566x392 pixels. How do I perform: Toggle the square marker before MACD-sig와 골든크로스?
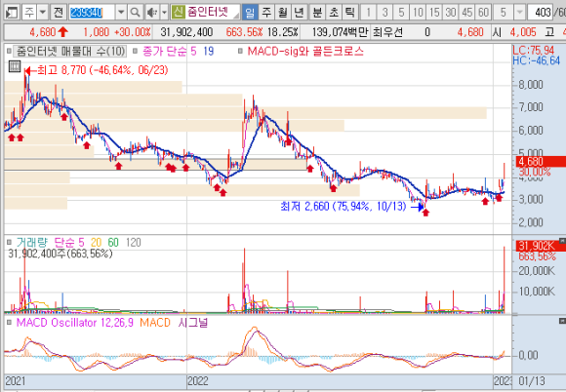coord(240,52)
